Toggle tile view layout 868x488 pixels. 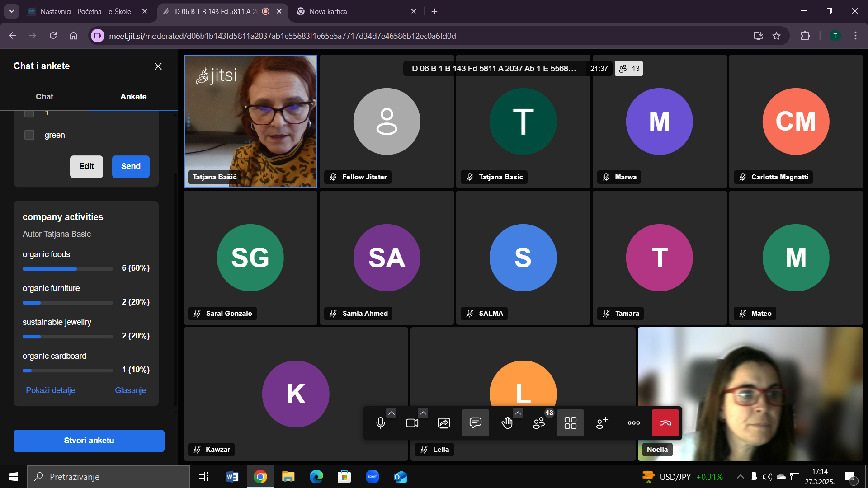(570, 423)
